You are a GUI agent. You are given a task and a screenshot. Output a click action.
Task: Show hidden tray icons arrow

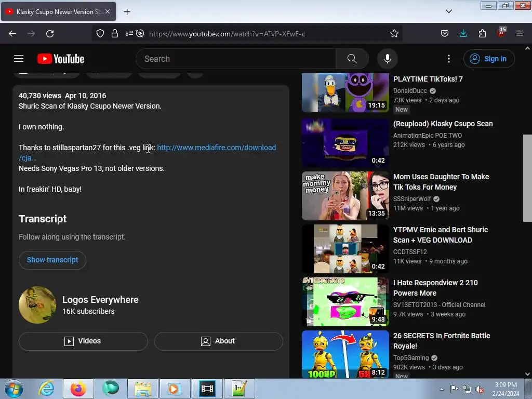(x=442, y=389)
